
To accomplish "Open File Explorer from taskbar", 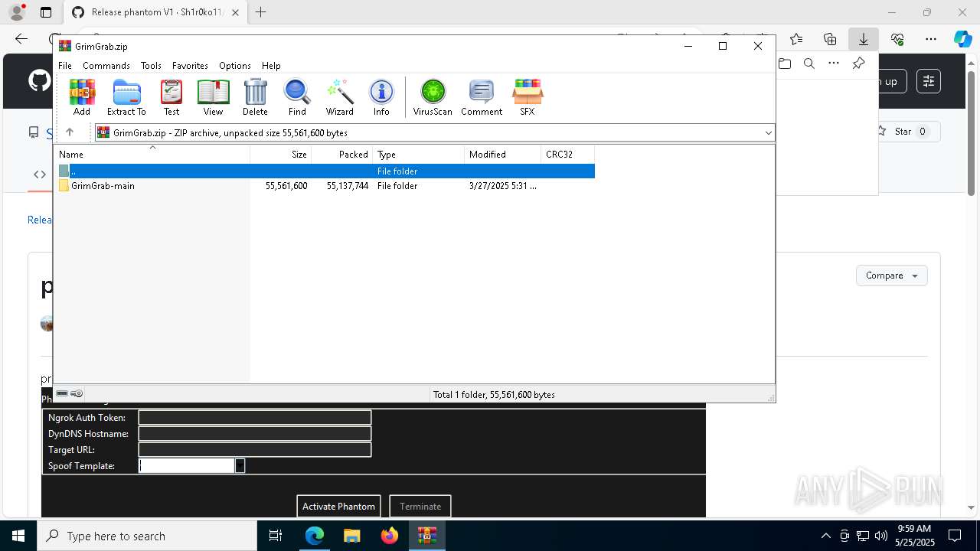I will [352, 536].
